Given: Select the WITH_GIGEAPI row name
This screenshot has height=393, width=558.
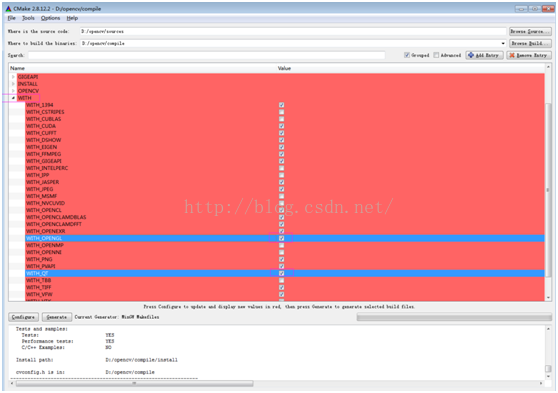Looking at the screenshot, I should click(43, 161).
